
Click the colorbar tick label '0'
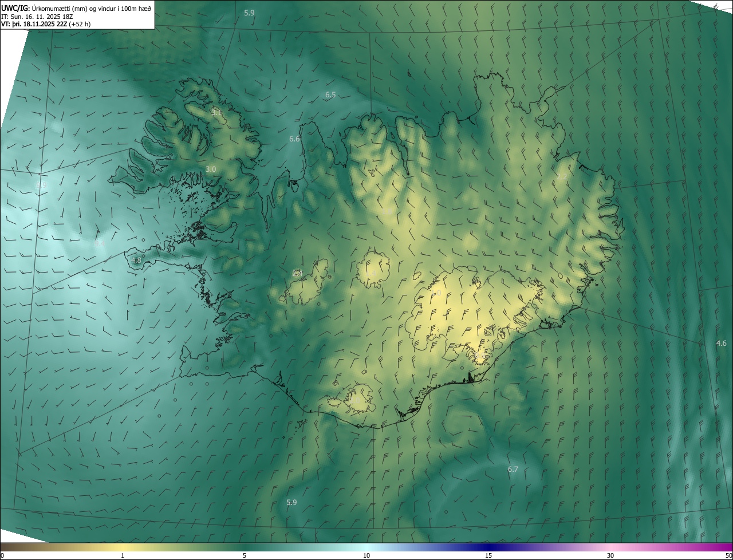[x=2, y=555]
